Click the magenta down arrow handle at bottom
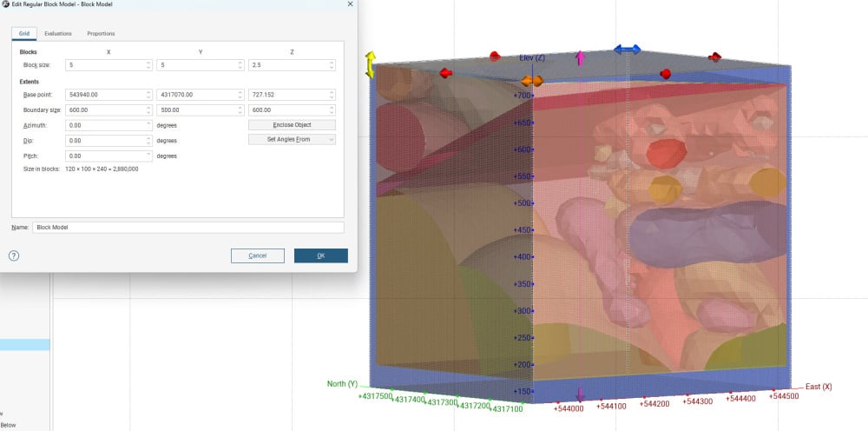The image size is (868, 431). tap(580, 395)
